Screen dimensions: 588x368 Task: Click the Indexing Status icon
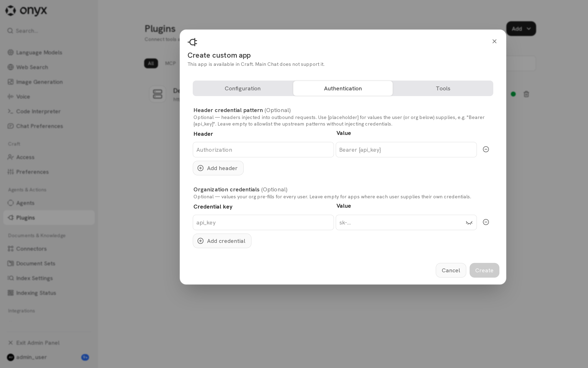[x=10, y=293]
